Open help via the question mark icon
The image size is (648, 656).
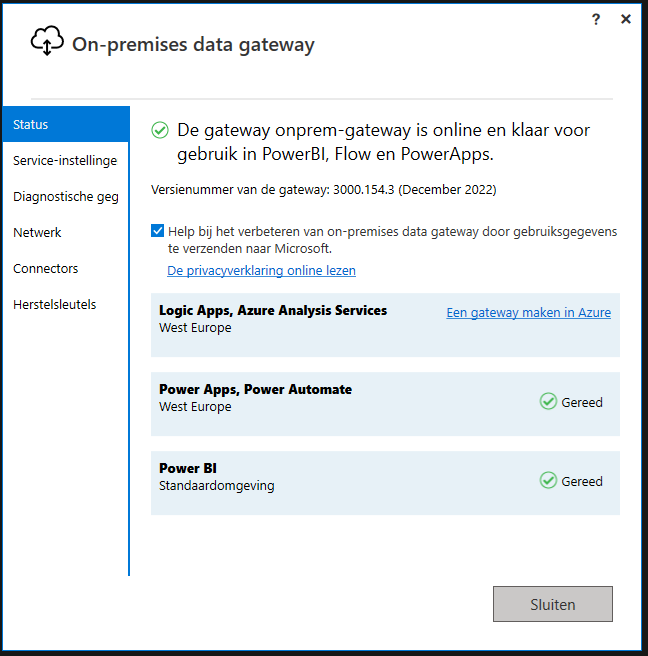tap(596, 19)
